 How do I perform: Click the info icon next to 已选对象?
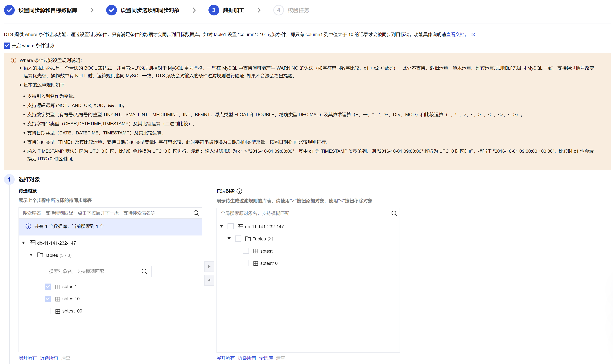point(239,191)
